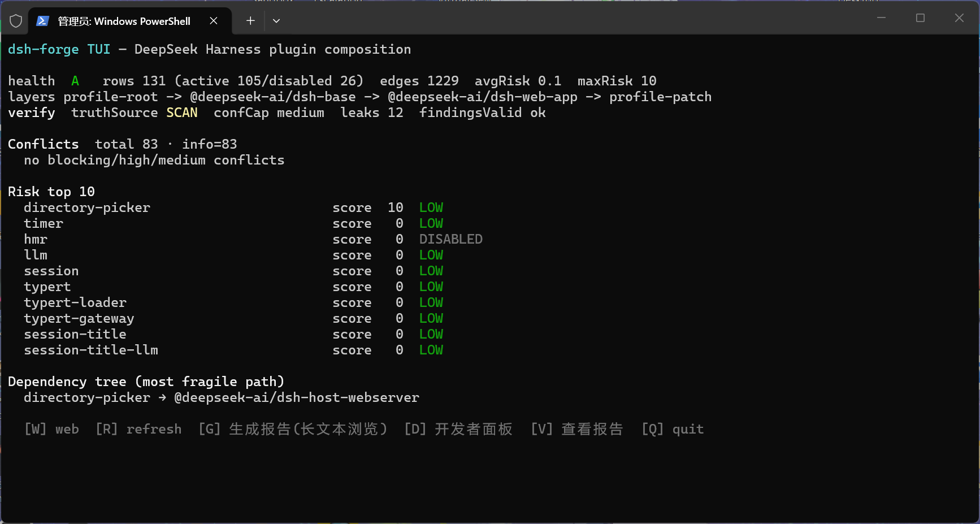Image resolution: width=980 pixels, height=524 pixels.
Task: Click the [D] 开发者面板 shortcut
Action: coord(458,429)
